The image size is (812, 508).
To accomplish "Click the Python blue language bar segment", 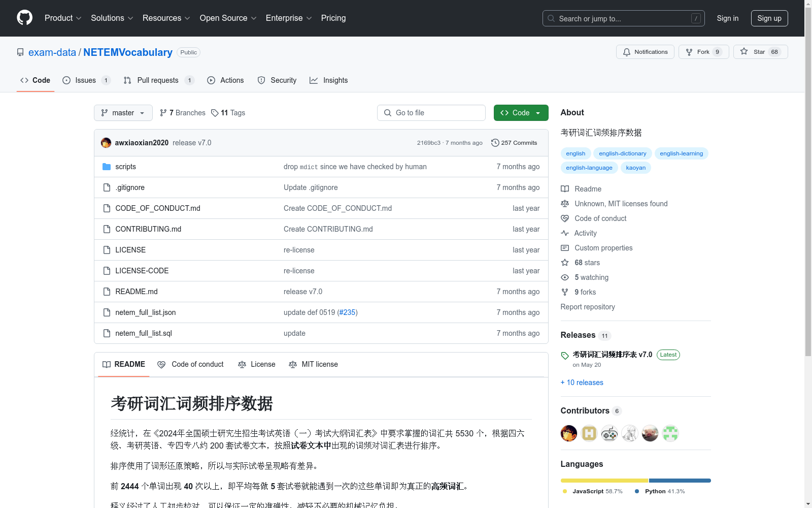I will tap(680, 481).
